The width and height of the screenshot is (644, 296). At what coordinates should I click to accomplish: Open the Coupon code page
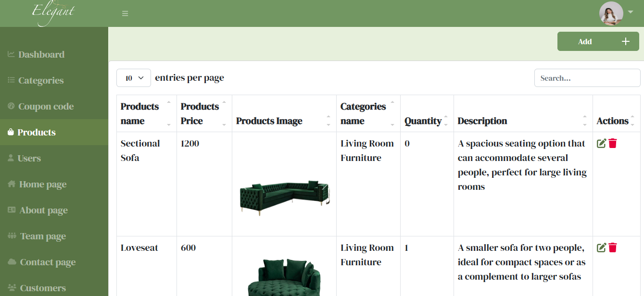coord(46,106)
